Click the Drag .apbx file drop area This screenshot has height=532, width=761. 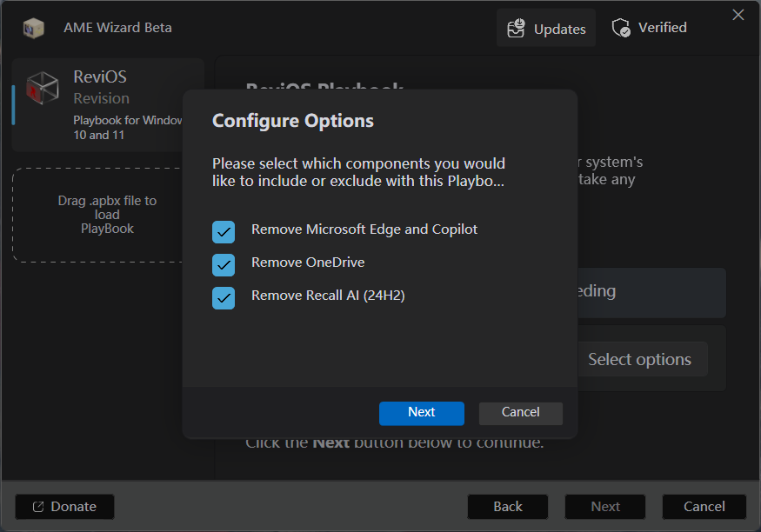pyautogui.click(x=107, y=215)
